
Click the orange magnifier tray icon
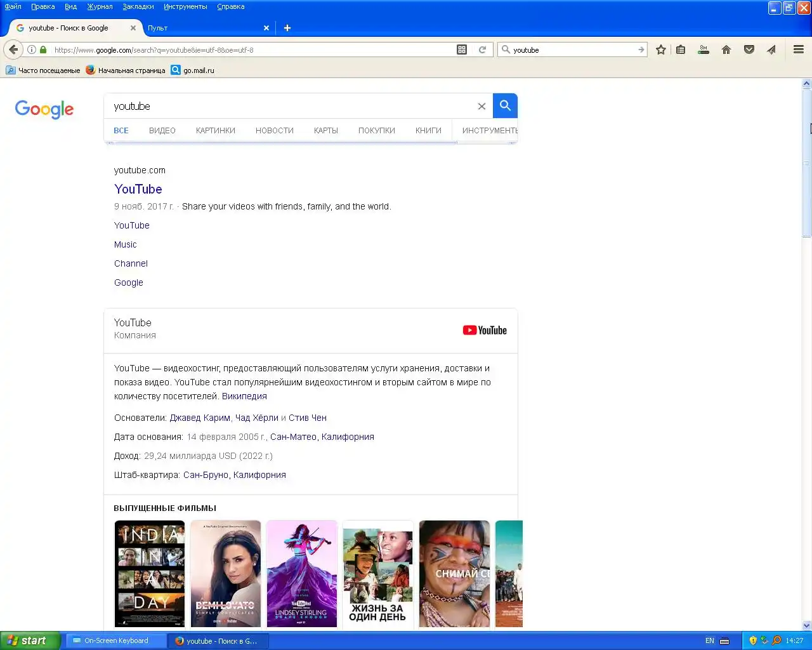[x=776, y=640]
